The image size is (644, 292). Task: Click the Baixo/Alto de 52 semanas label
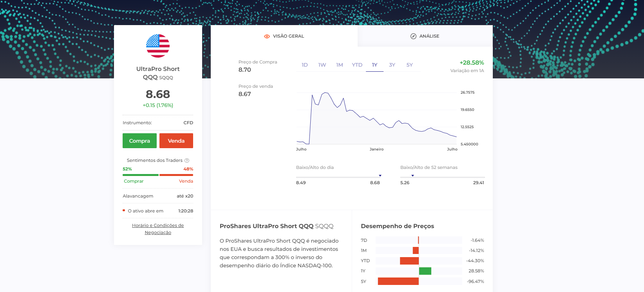[429, 167]
